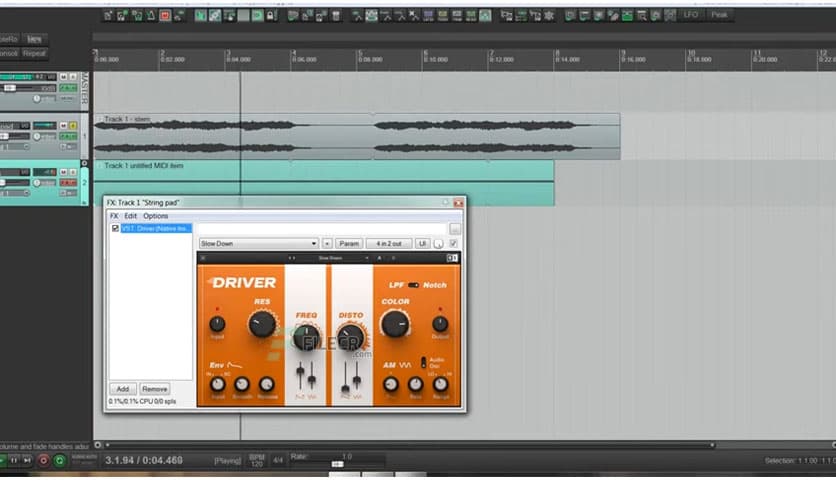The height and width of the screenshot is (484, 836).
Task: Pause playback in transport bar
Action: point(14,460)
